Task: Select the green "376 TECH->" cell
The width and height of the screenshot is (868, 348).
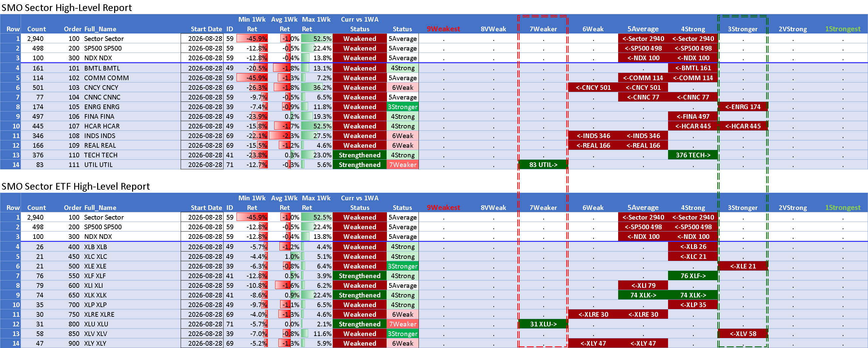Action: coord(693,155)
